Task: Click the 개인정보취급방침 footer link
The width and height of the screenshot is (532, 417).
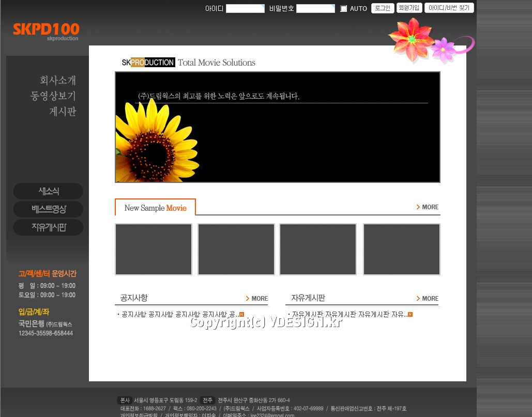Action: point(139,415)
